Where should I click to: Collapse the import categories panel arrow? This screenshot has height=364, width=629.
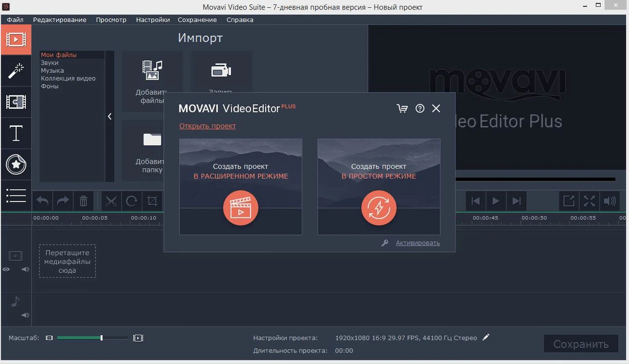110,116
